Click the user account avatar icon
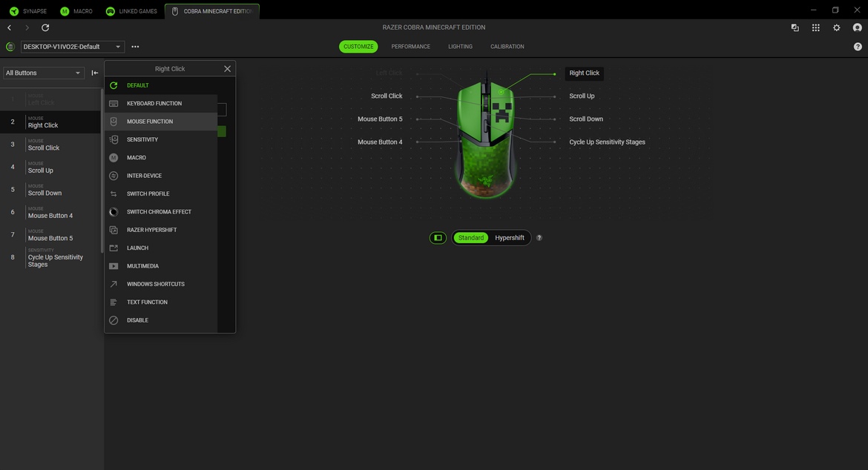 [x=857, y=27]
